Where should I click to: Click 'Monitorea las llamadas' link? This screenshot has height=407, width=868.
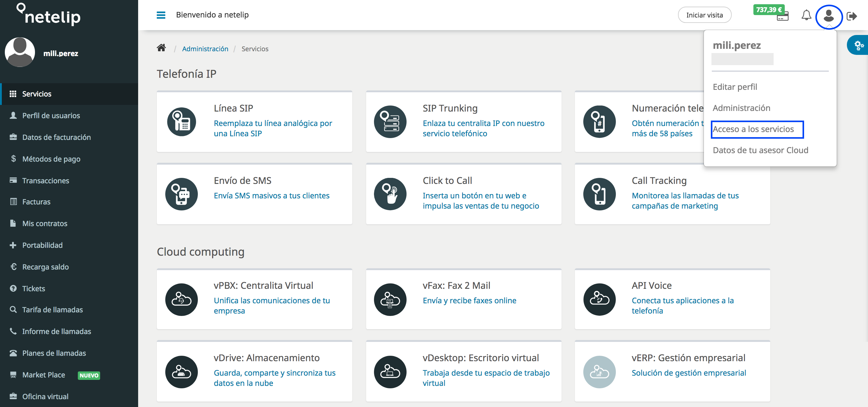click(685, 201)
